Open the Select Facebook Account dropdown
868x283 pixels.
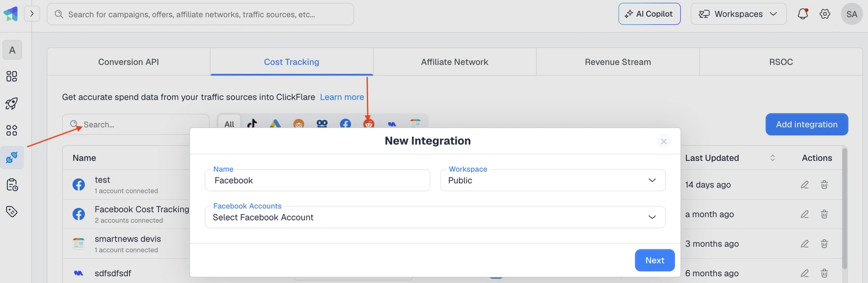point(435,217)
